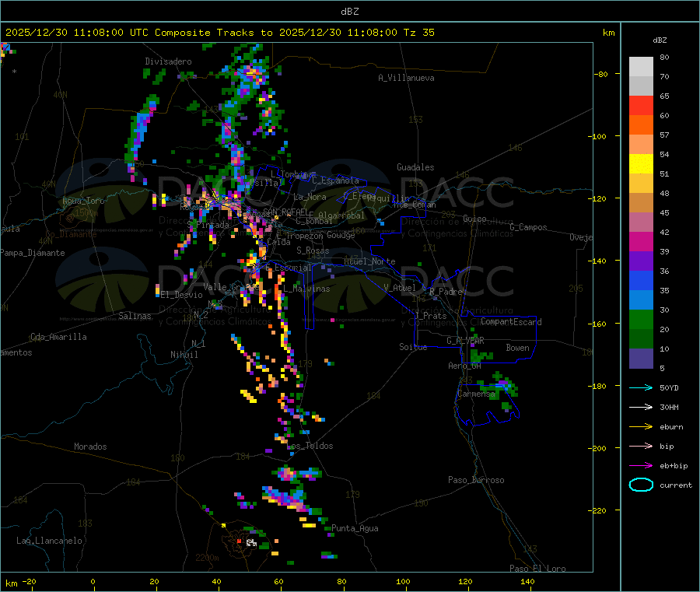This screenshot has width=700, height=592.
Task: Click the Paso_Barroso label
Action: [x=476, y=480]
